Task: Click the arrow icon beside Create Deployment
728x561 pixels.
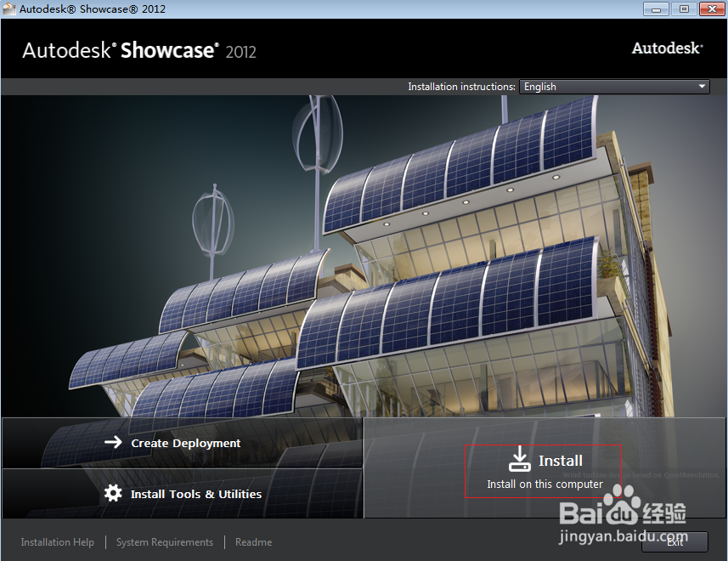Action: pos(113,442)
